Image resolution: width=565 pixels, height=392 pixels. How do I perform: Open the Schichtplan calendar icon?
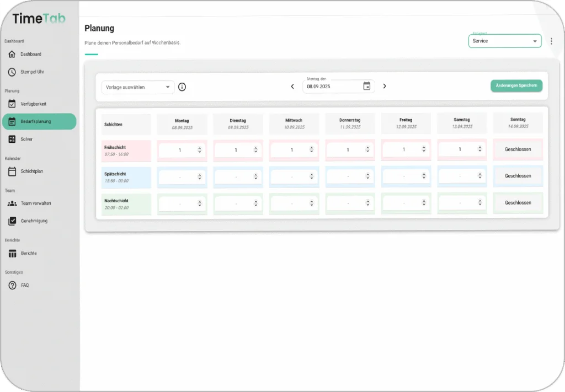click(12, 171)
